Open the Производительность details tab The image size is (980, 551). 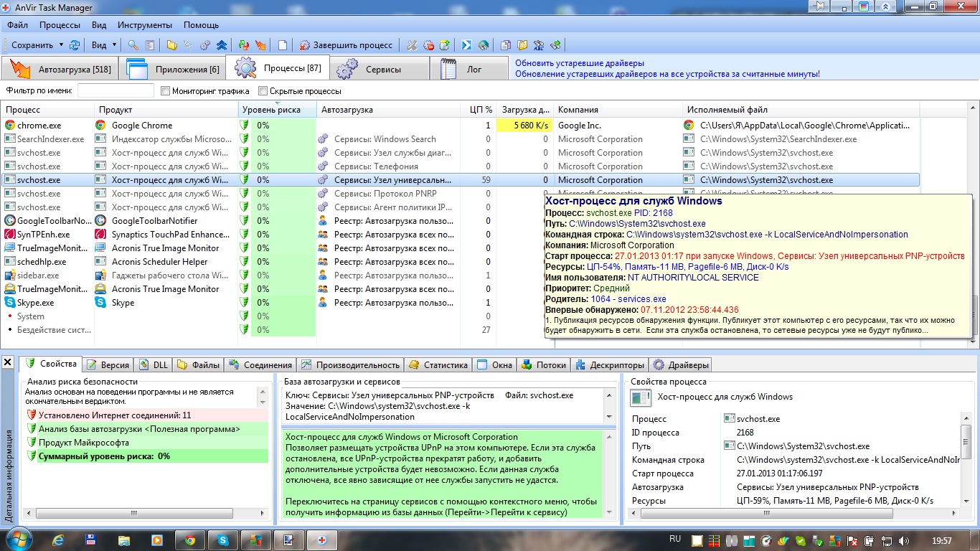click(x=350, y=364)
